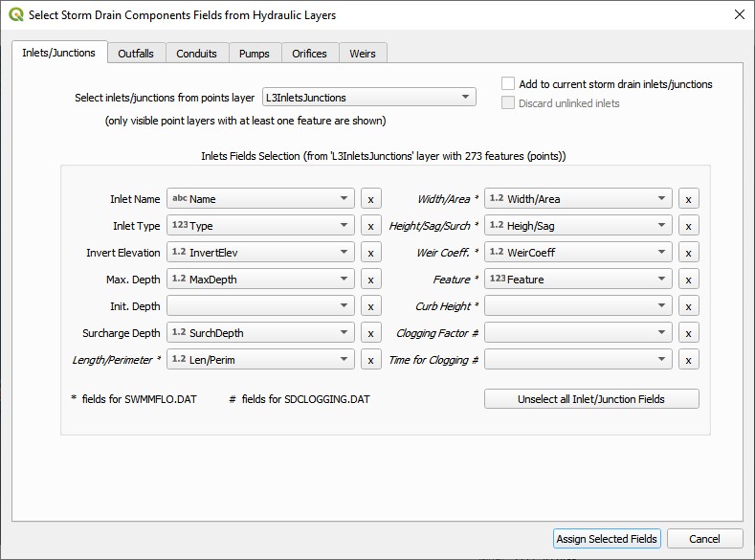The image size is (755, 560).
Task: Expand the Init. Depth field dropdown
Action: (x=260, y=306)
